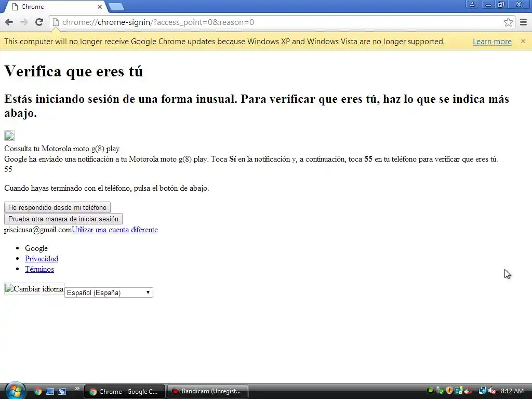Click the page icon in address bar
Viewport: 532px width, 399px height.
[56, 22]
